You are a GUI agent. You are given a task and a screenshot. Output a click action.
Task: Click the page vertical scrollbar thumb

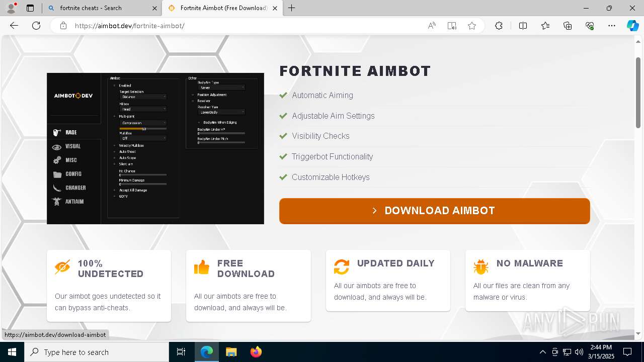click(x=638, y=93)
